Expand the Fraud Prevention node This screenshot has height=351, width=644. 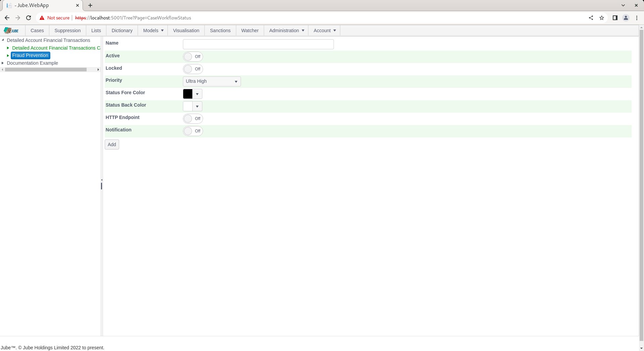pos(8,56)
